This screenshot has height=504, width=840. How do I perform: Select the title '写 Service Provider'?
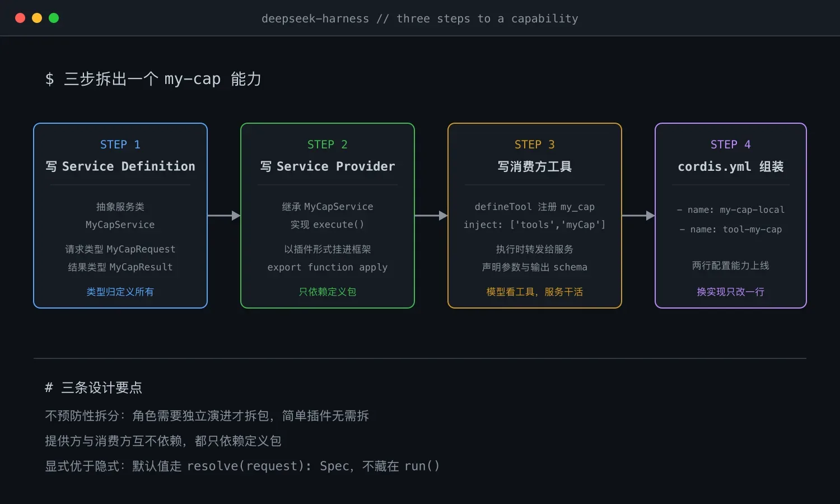[x=328, y=166]
